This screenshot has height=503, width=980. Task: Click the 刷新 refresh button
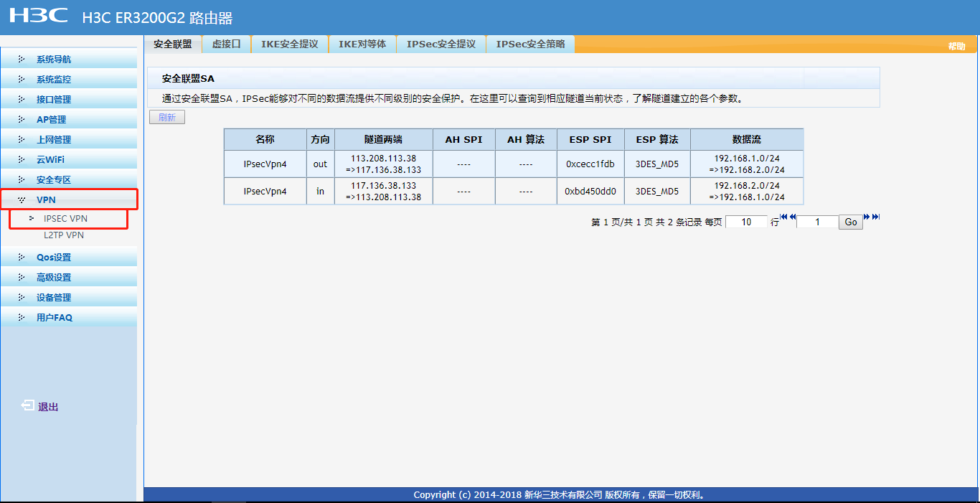(167, 116)
